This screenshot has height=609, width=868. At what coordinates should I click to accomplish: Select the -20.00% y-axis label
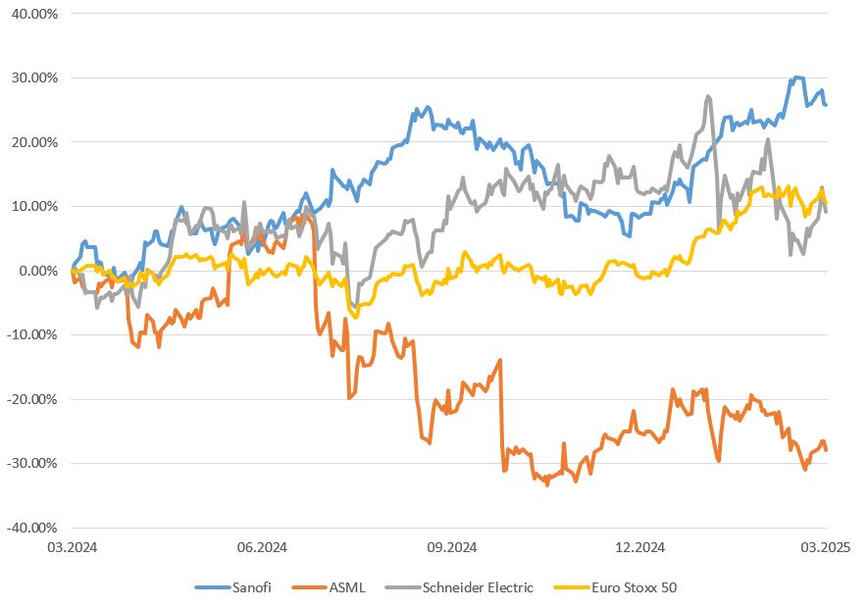coord(32,399)
